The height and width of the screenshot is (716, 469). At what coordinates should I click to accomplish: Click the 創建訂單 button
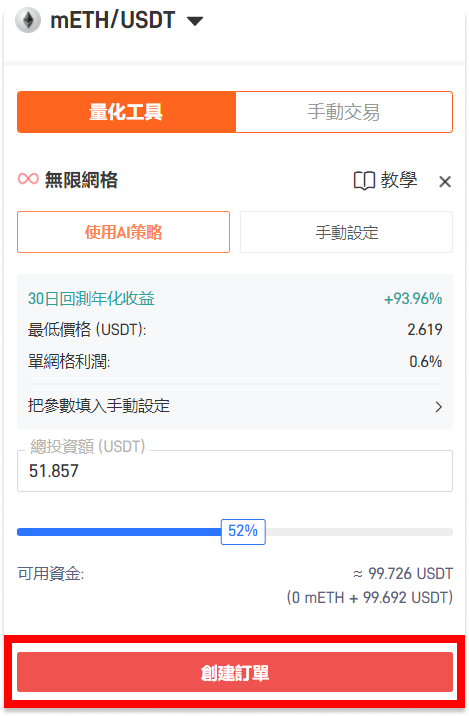[235, 672]
